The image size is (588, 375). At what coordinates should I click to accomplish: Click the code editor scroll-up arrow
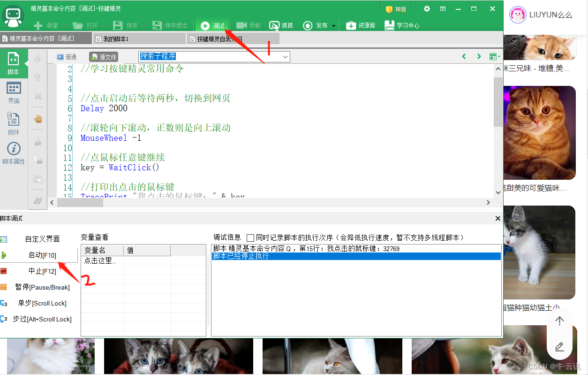(498, 69)
